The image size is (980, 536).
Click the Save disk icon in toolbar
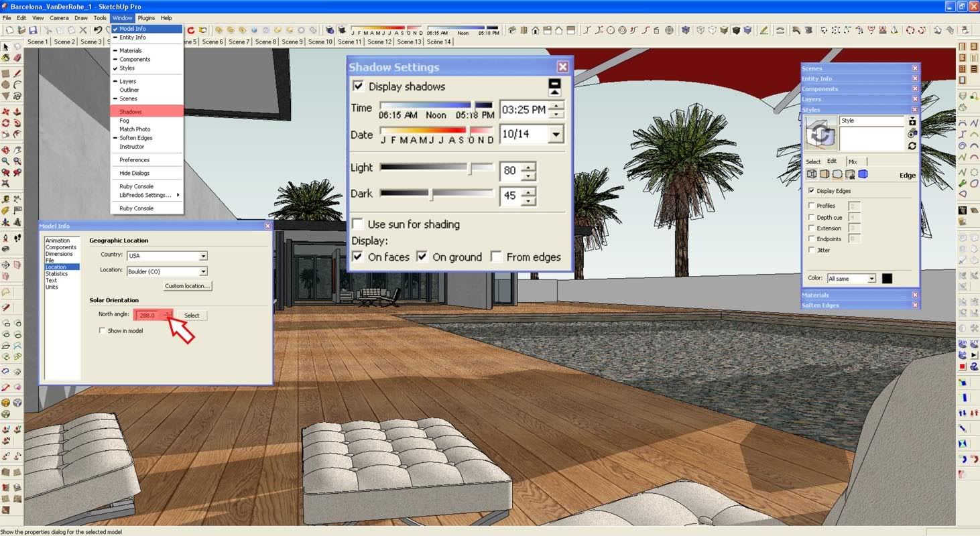(33, 30)
